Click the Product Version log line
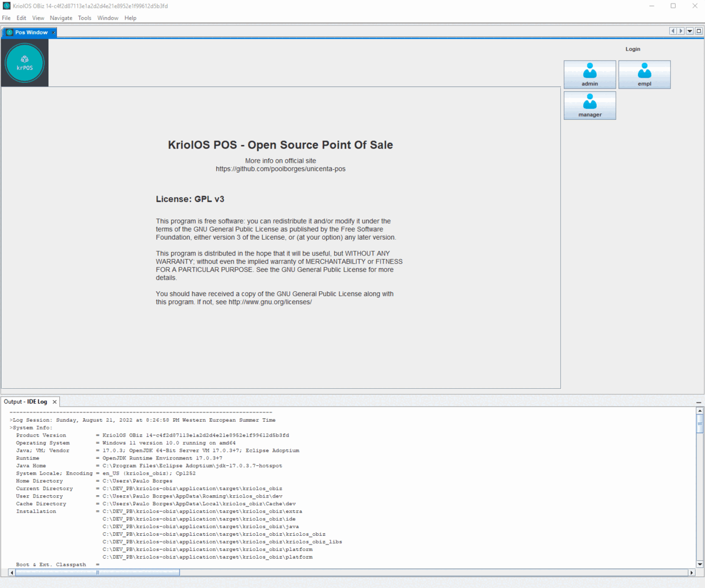The width and height of the screenshot is (705, 588). point(153,435)
